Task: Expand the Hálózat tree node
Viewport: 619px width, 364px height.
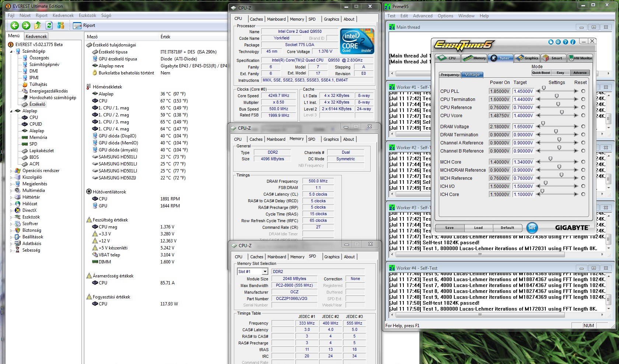Action: pyautogui.click(x=11, y=204)
